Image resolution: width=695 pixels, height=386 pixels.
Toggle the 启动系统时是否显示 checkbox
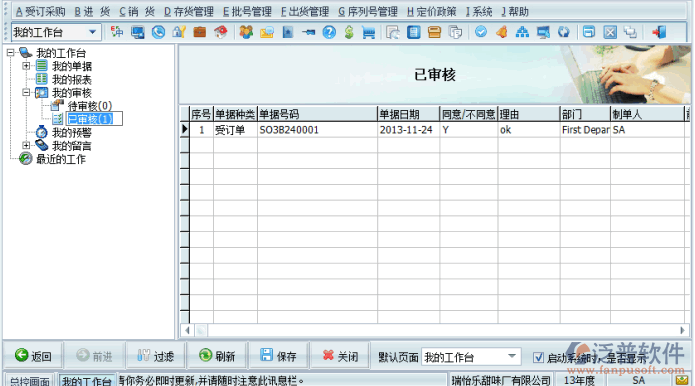pyautogui.click(x=538, y=357)
